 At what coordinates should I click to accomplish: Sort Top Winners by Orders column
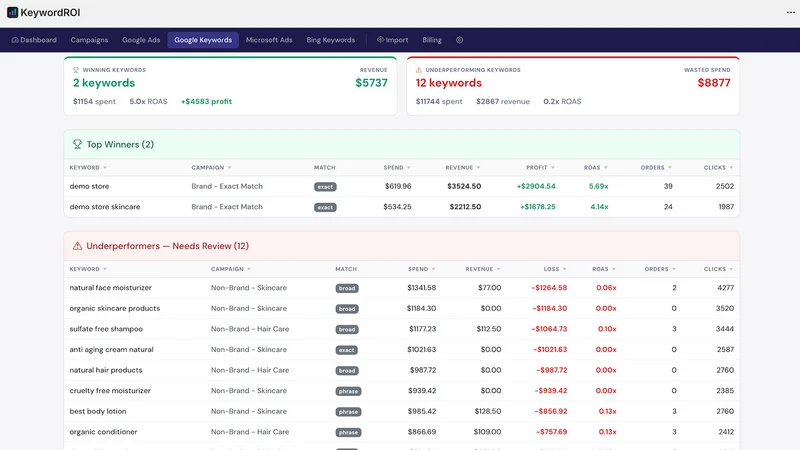[656, 167]
